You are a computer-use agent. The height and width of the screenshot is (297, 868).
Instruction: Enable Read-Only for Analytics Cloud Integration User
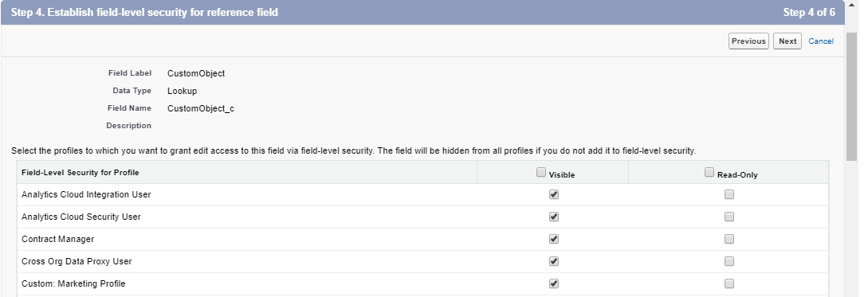click(729, 194)
